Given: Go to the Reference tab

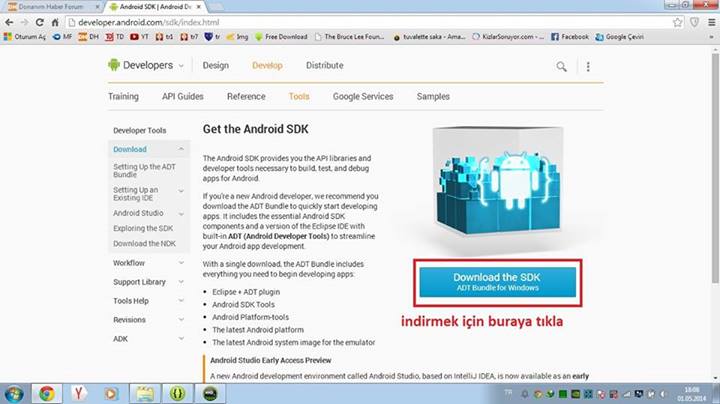Looking at the screenshot, I should 246,96.
